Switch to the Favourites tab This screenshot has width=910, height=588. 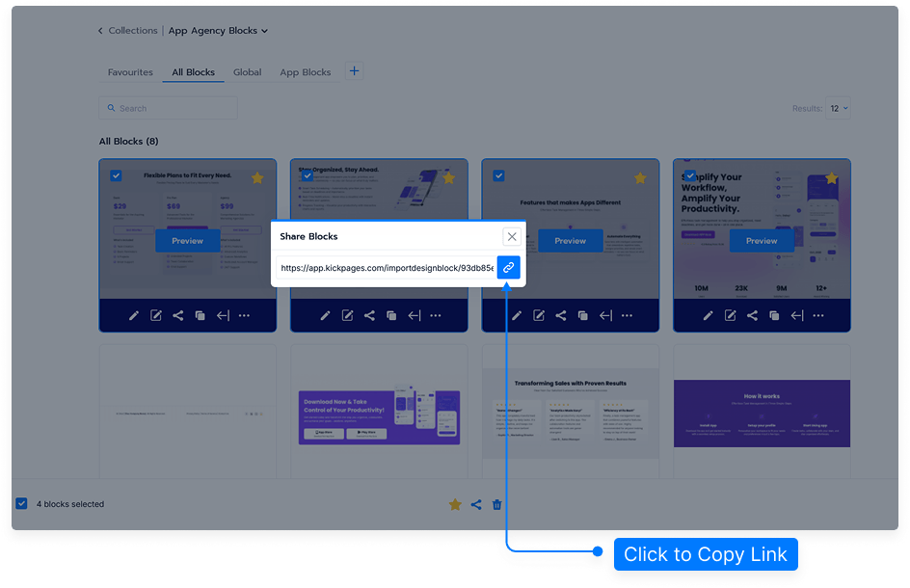click(130, 72)
